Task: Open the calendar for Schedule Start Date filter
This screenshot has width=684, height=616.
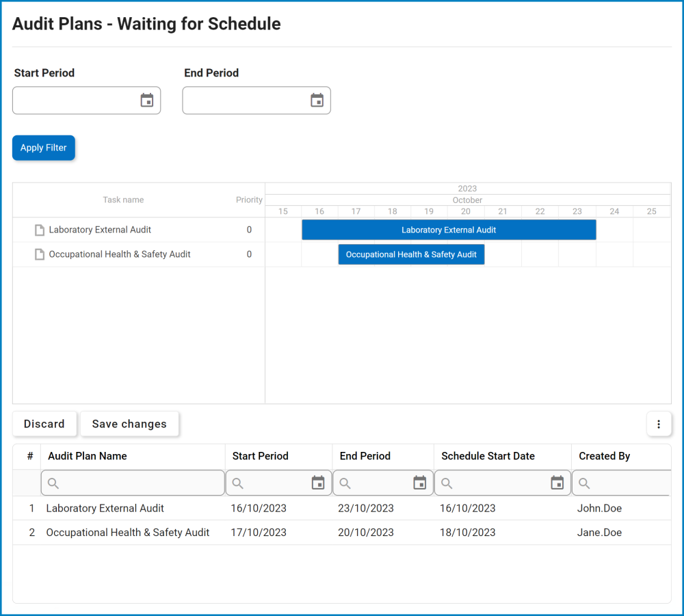Action: [557, 483]
